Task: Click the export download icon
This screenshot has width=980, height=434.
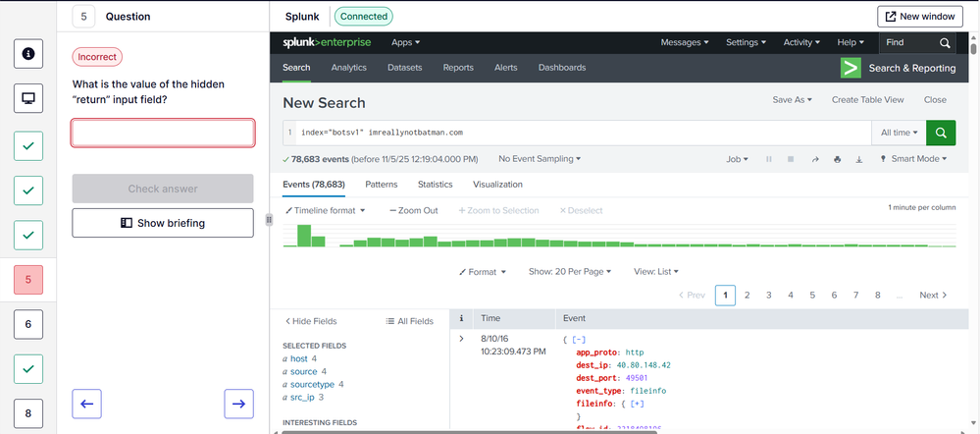Action: click(x=859, y=159)
